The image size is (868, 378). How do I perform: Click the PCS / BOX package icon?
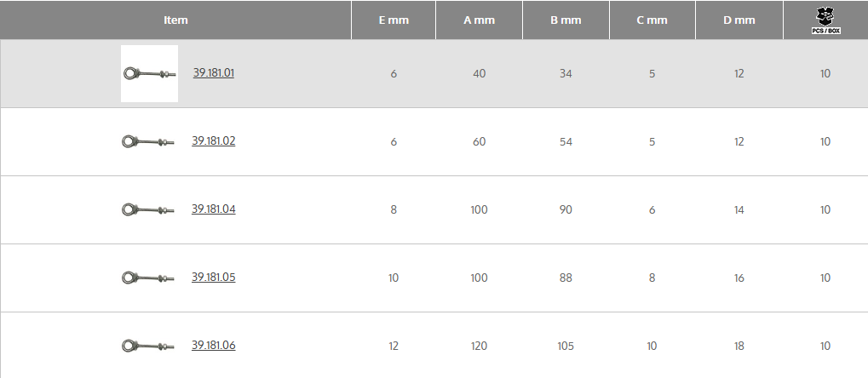point(825,16)
